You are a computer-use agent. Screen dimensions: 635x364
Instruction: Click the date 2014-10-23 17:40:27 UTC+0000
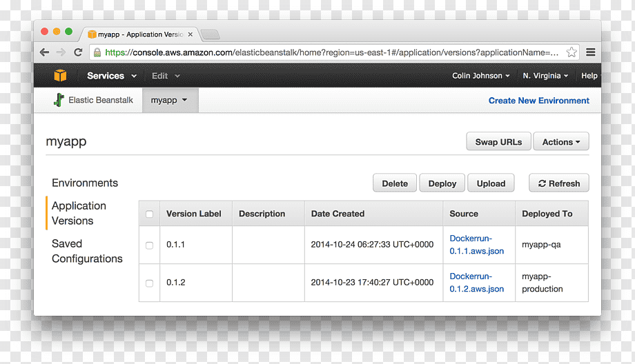click(x=372, y=282)
